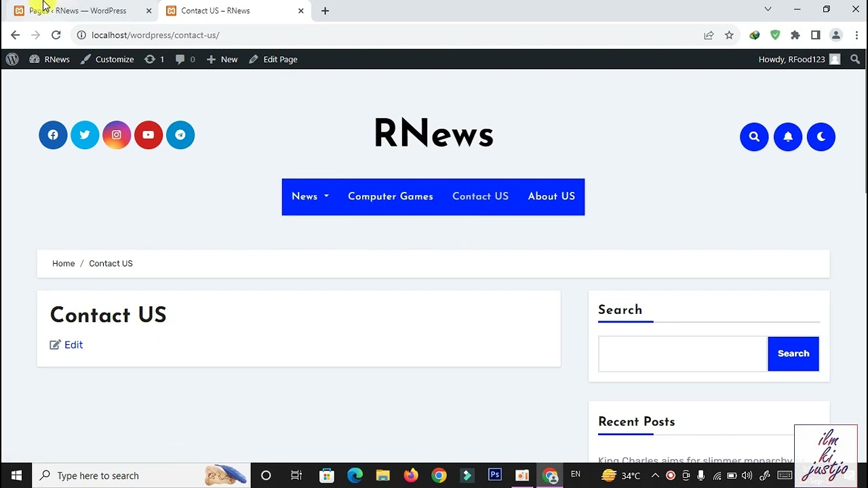
Task: Toggle the browser side panel
Action: pyautogui.click(x=816, y=35)
